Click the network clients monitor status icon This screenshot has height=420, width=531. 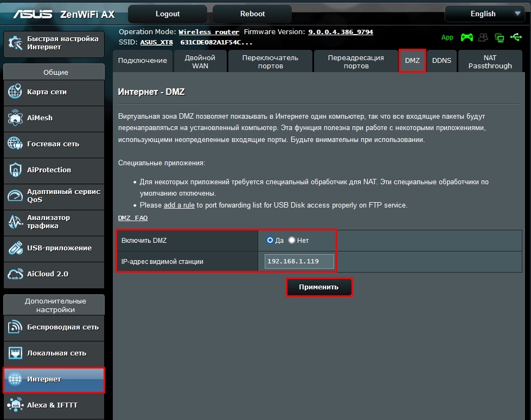[499, 37]
